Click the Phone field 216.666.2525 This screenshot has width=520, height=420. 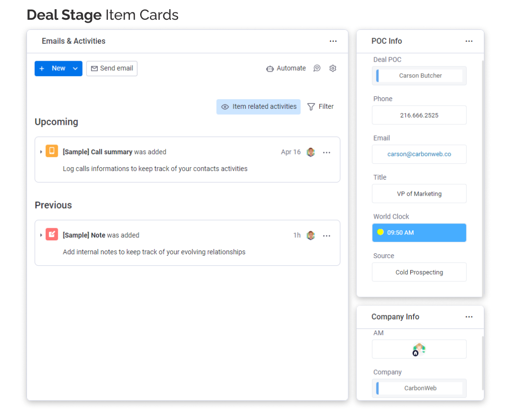(419, 115)
